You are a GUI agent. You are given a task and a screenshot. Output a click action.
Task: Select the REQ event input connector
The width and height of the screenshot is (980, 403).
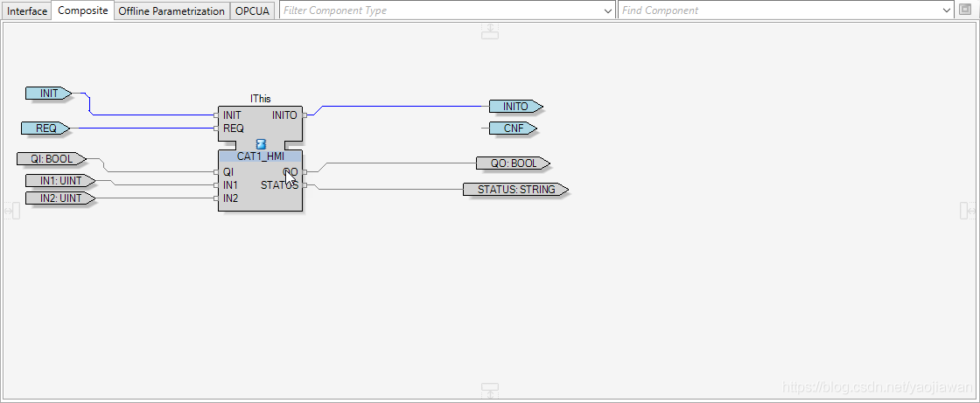coord(45,129)
